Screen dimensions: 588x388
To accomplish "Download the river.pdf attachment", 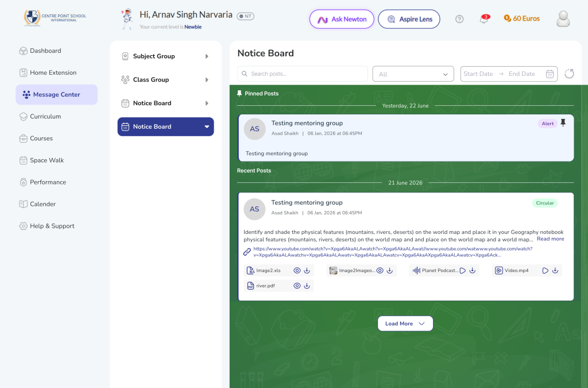I will pyautogui.click(x=307, y=286).
